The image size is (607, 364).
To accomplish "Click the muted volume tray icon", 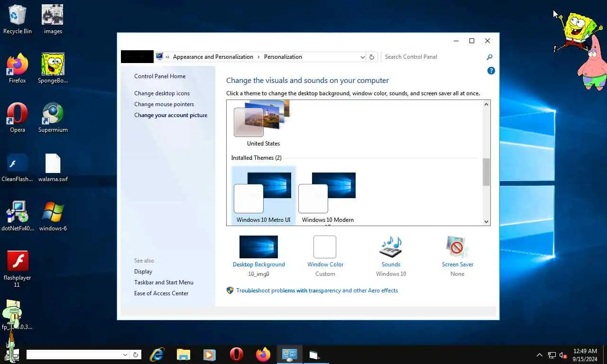I will pyautogui.click(x=563, y=355).
